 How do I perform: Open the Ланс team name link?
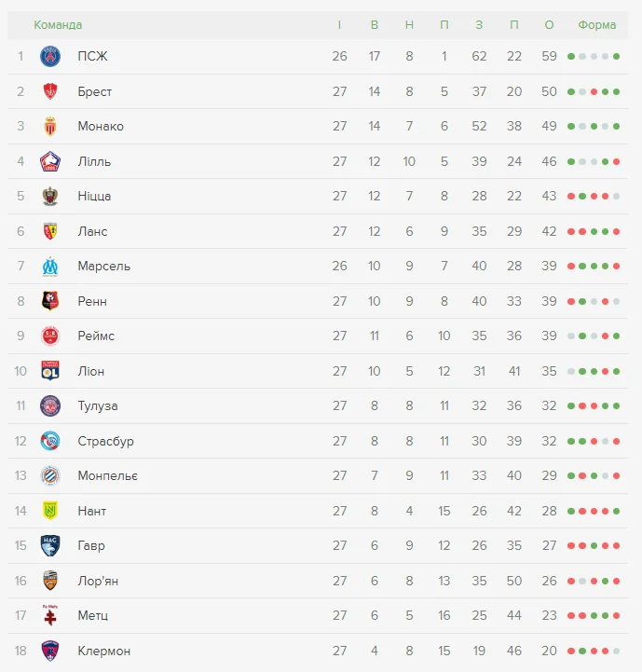(92, 231)
